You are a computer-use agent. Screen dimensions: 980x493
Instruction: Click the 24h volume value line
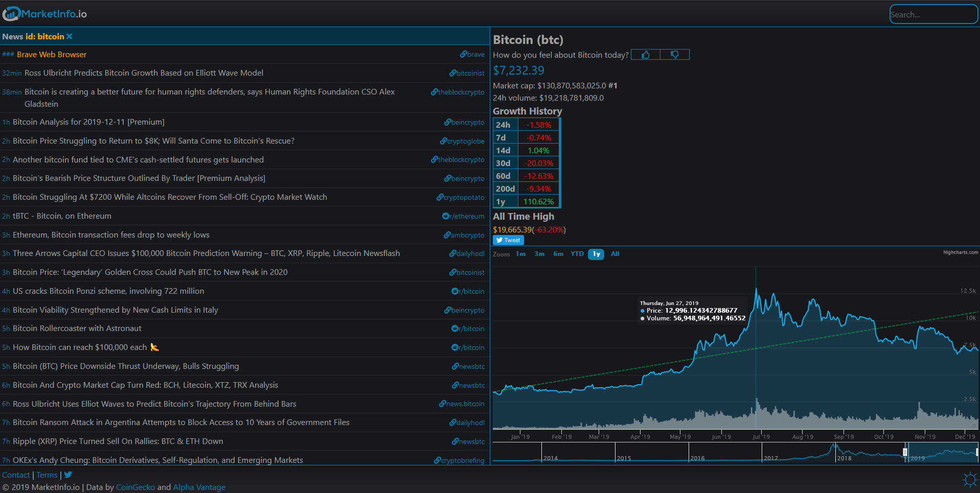click(548, 98)
